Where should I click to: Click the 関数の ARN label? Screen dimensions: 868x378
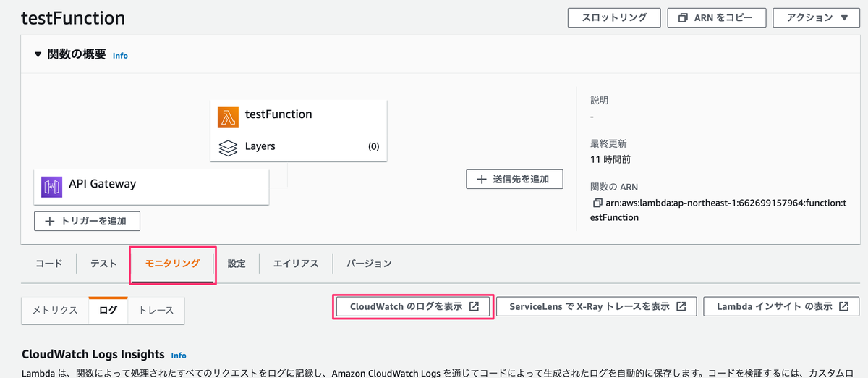pos(614,187)
